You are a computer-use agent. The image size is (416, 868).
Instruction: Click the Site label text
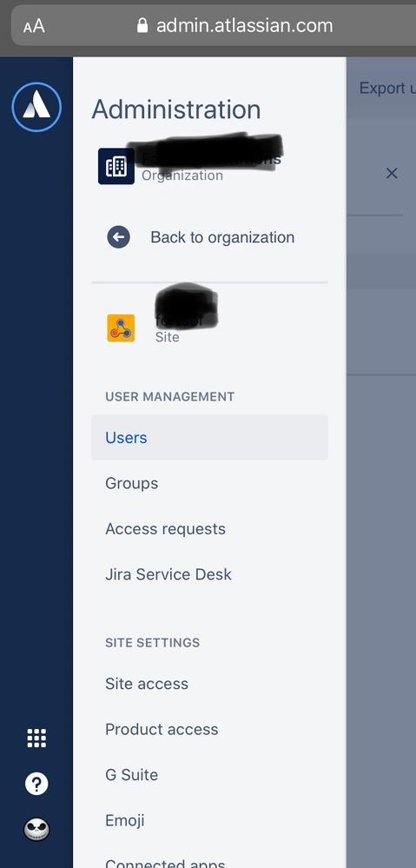[x=167, y=337]
